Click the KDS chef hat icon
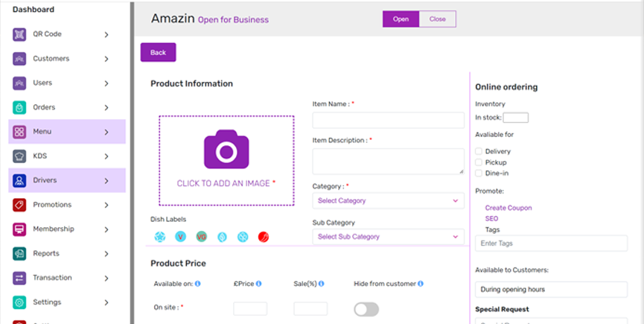The width and height of the screenshot is (644, 324). pos(19,156)
